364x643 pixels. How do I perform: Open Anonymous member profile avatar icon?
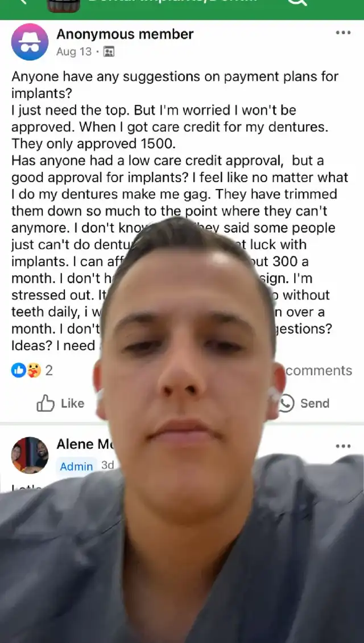30,42
